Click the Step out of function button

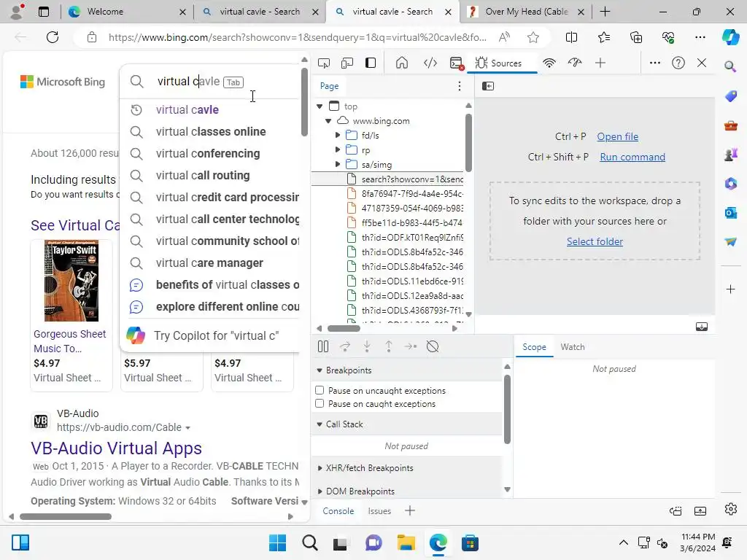(x=389, y=346)
